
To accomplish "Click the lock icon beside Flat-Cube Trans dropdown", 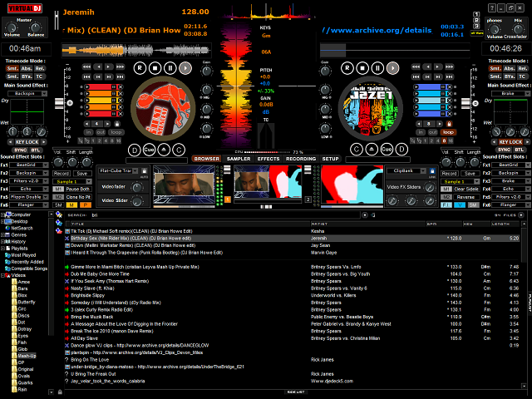I will 144,171.
